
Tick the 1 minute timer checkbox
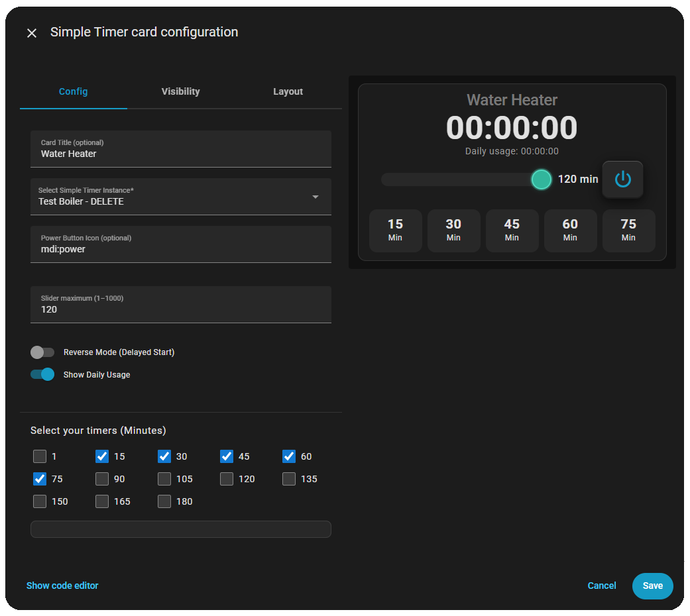click(40, 456)
